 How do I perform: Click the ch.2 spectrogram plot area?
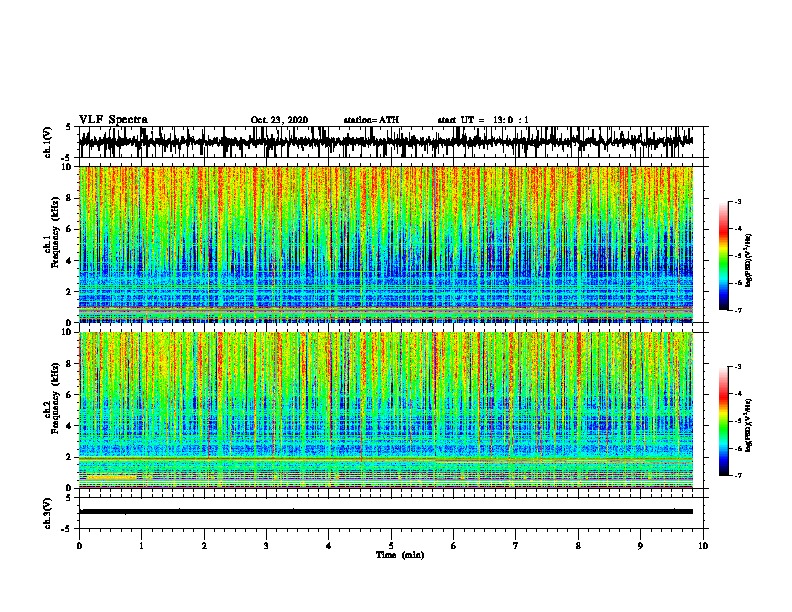[386, 410]
